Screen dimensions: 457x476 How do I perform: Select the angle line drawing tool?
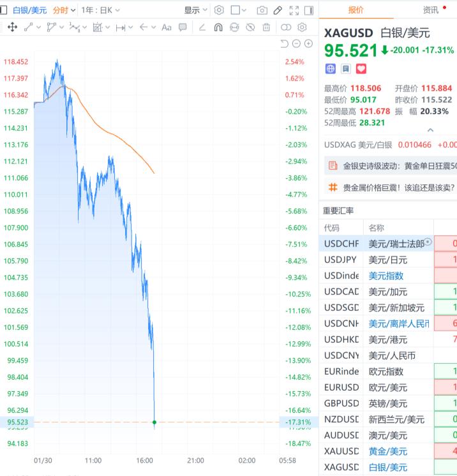[202, 27]
